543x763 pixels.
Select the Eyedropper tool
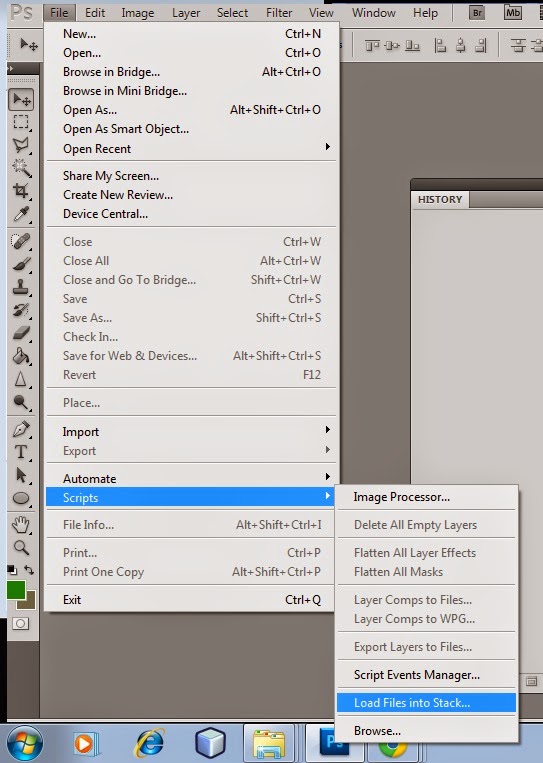pyautogui.click(x=21, y=213)
